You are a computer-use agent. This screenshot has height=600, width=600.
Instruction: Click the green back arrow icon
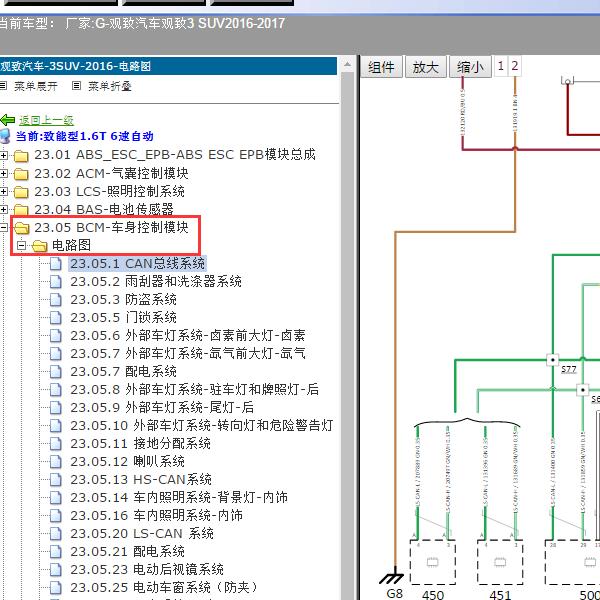[8, 120]
